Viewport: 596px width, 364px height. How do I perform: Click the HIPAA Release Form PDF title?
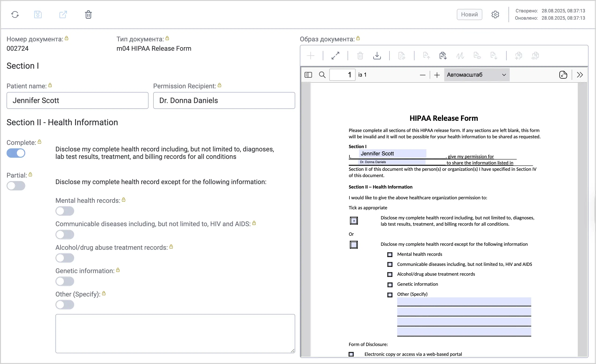(444, 118)
